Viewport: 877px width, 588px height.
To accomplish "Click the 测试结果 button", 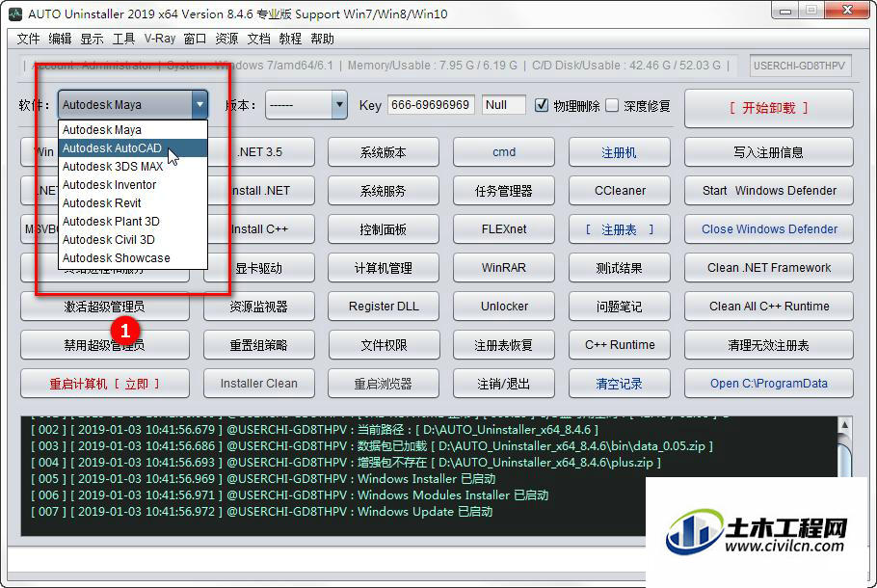I will tap(619, 268).
